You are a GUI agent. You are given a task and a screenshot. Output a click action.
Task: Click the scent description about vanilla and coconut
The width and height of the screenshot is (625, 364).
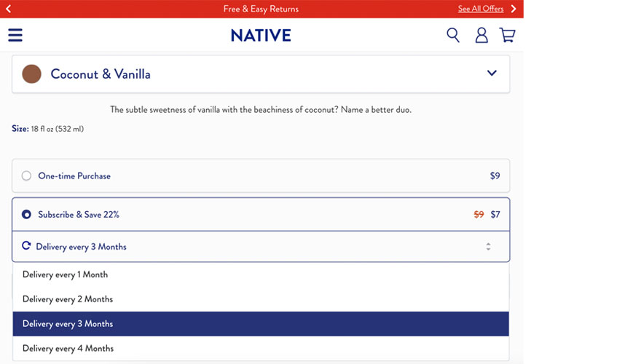coord(261,109)
